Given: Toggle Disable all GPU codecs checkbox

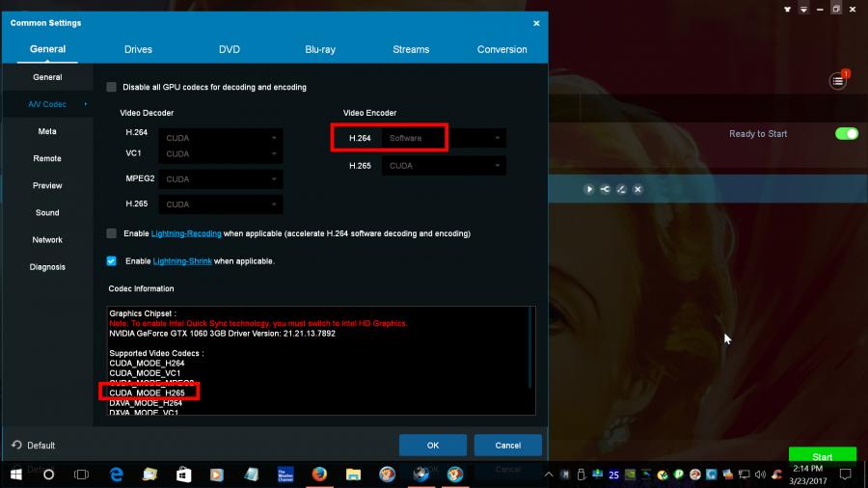Looking at the screenshot, I should point(111,87).
